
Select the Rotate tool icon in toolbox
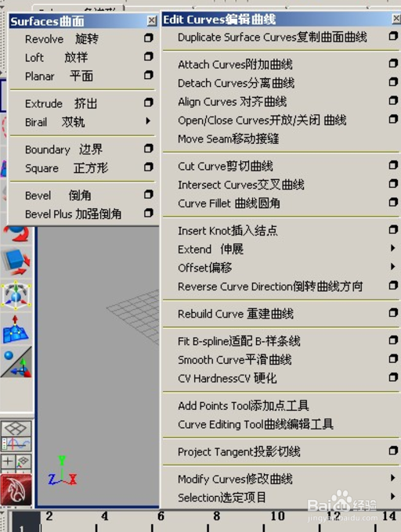coord(16,234)
